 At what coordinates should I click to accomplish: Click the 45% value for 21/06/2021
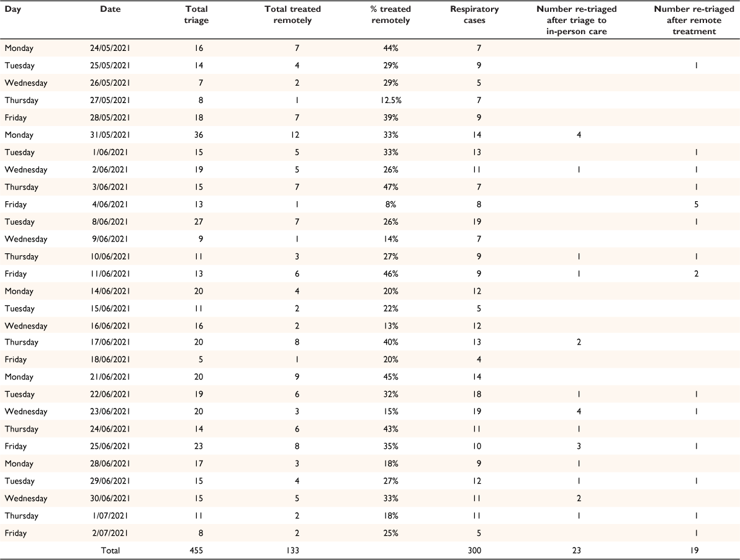pos(390,377)
